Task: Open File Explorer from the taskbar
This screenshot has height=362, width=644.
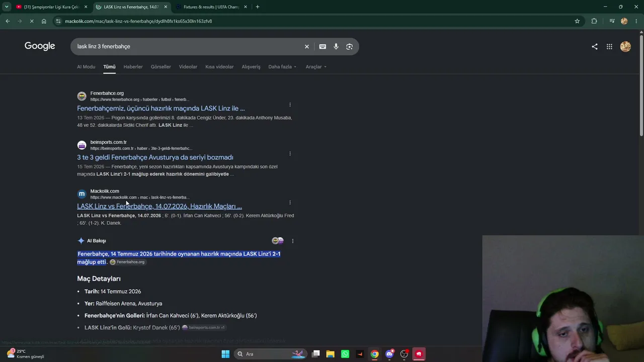Action: 330,354
